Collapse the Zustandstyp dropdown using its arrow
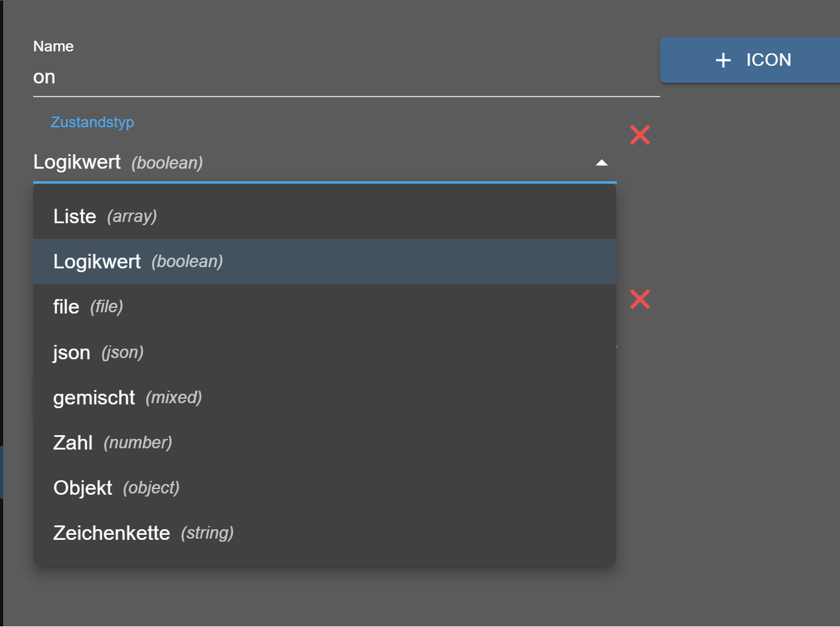The image size is (840, 627). coord(601,163)
